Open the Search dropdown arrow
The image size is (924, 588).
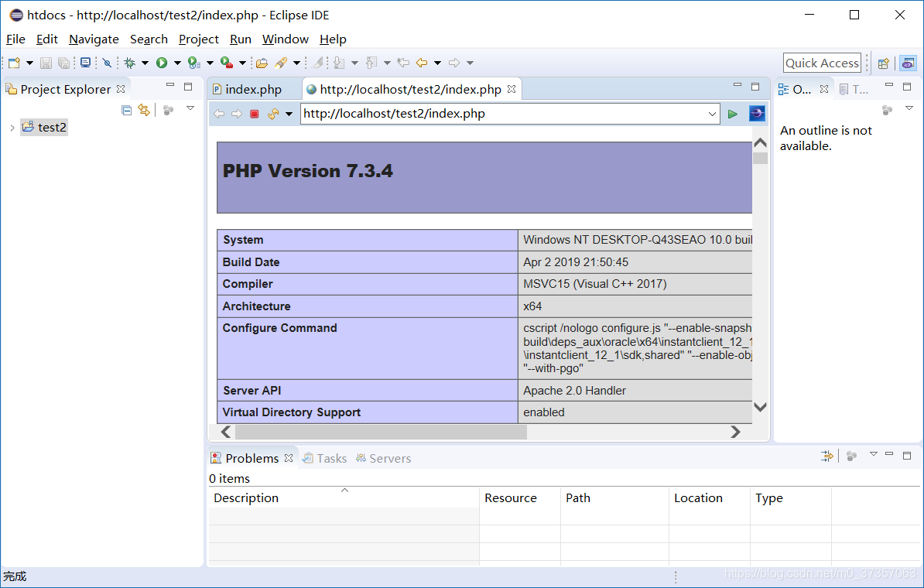coord(296,63)
